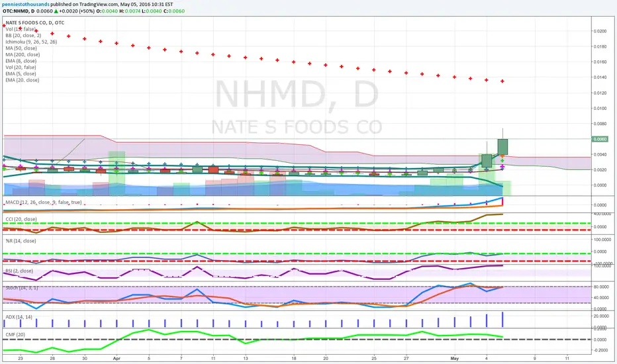The height and width of the screenshot is (364, 617).
Task: Click the 400.0000 CCI axis label
Action: click(x=602, y=214)
